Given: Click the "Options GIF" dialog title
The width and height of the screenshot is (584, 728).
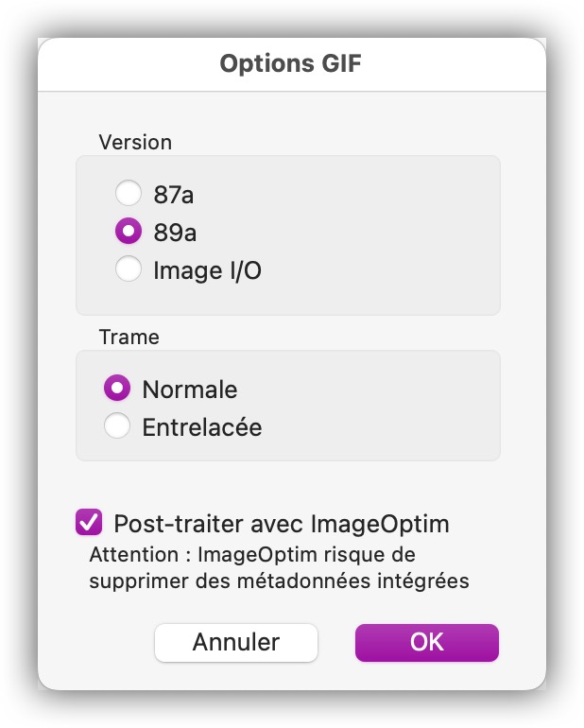Looking at the screenshot, I should point(291,63).
